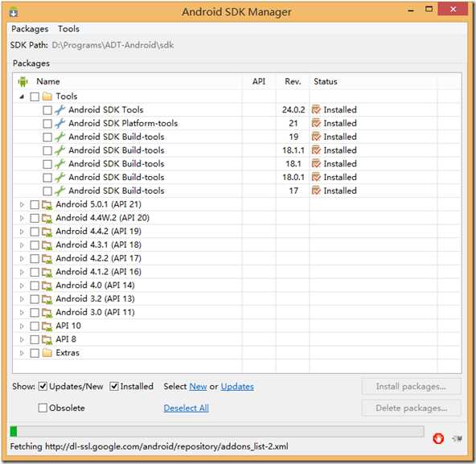Collapse the Tools tree node
Image resolution: width=476 pixels, height=464 pixels.
click(x=22, y=96)
